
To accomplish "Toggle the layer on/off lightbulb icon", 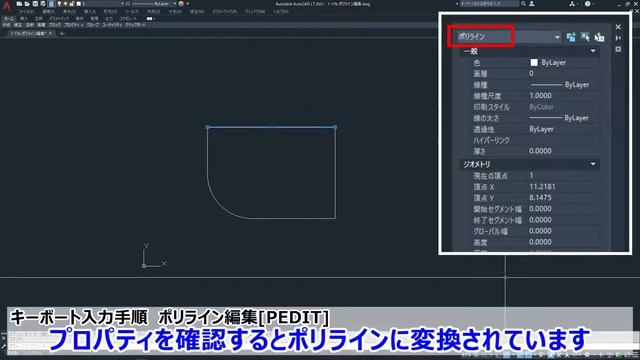I will 59,4.
